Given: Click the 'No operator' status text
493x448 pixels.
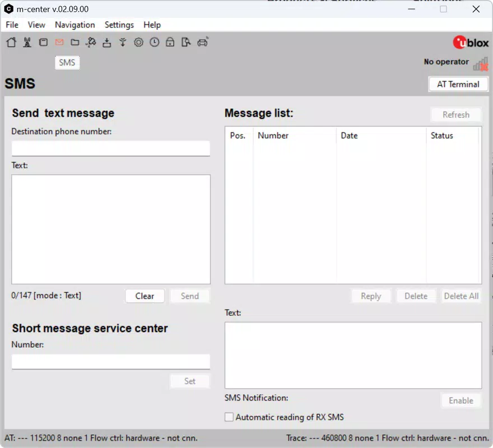Looking at the screenshot, I should pos(446,62).
